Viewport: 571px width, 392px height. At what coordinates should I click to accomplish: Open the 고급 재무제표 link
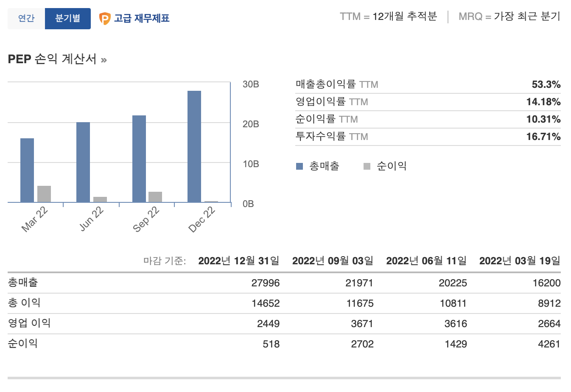(x=142, y=19)
